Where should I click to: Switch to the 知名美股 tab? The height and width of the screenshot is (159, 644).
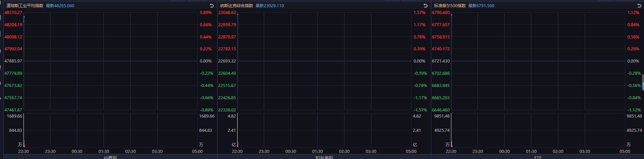click(324, 158)
